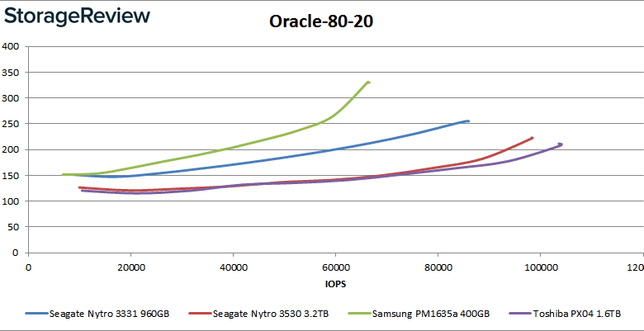Click the 40000 x-axis label
This screenshot has width=644, height=331.
pyautogui.click(x=233, y=267)
